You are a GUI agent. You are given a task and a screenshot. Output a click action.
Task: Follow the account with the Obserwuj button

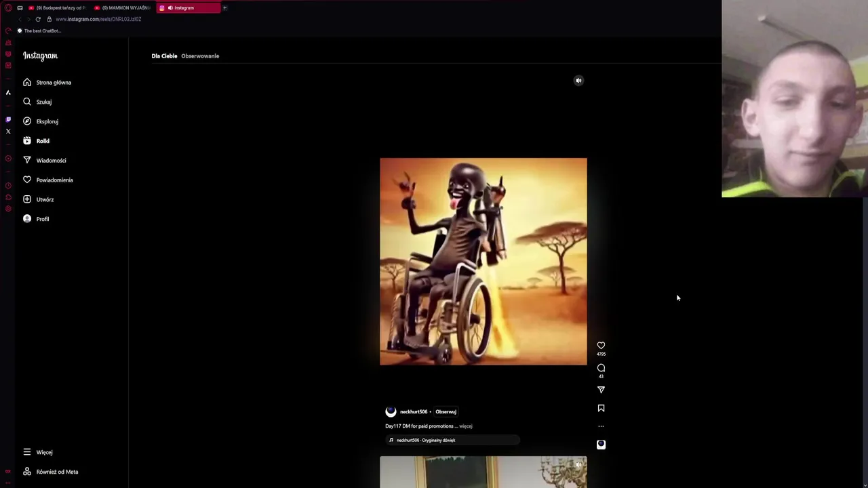tap(446, 411)
